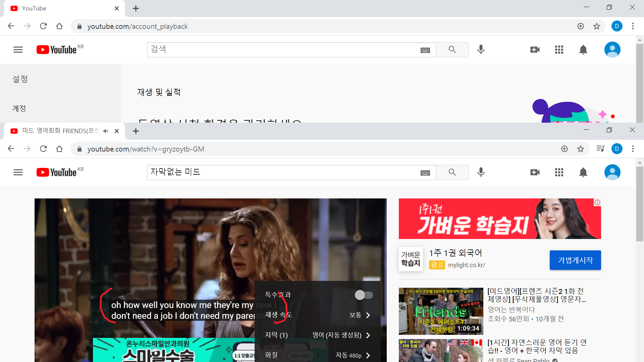Open hamburger guide menu in lower window

18,172
